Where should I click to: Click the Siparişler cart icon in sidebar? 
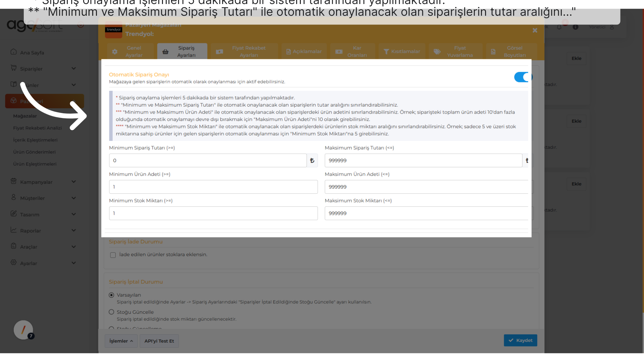[13, 68]
